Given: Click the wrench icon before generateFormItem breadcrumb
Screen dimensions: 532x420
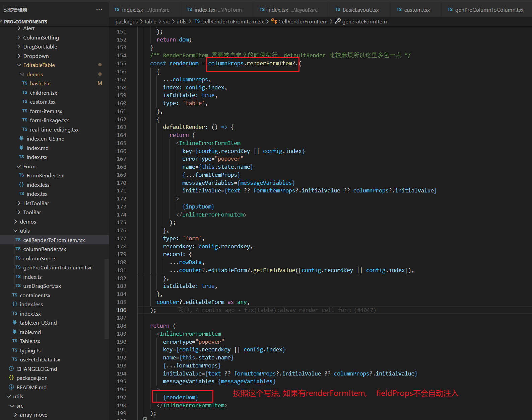Looking at the screenshot, I should tap(338, 21).
